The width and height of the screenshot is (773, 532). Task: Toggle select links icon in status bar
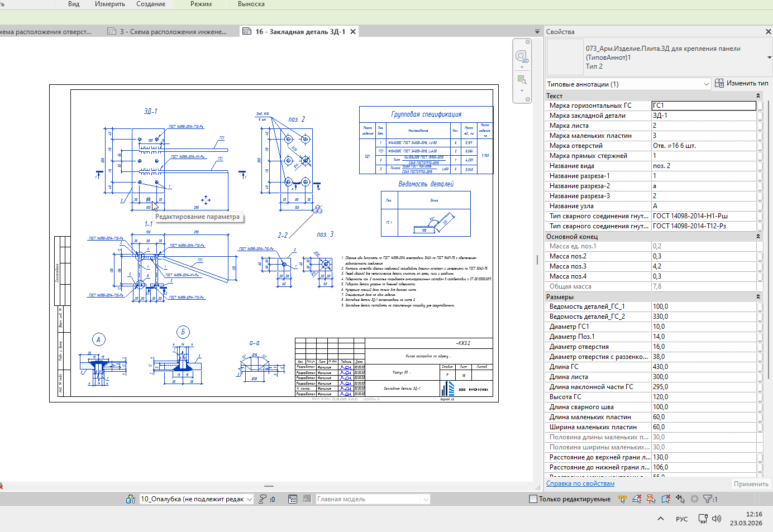tap(622, 499)
